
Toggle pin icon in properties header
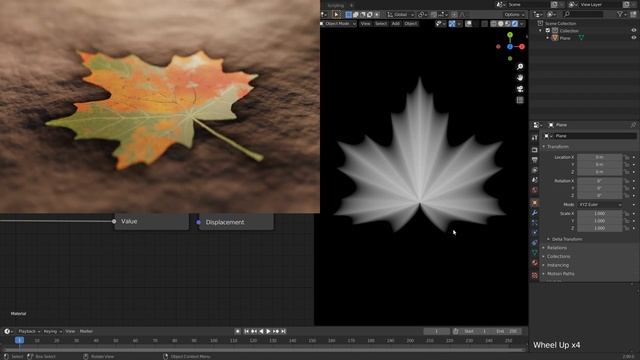click(633, 125)
